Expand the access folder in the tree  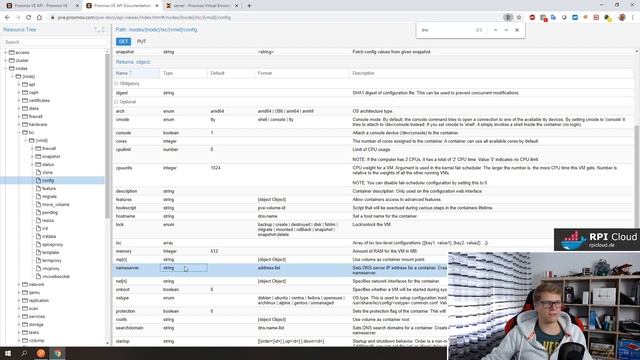pyautogui.click(x=6, y=52)
